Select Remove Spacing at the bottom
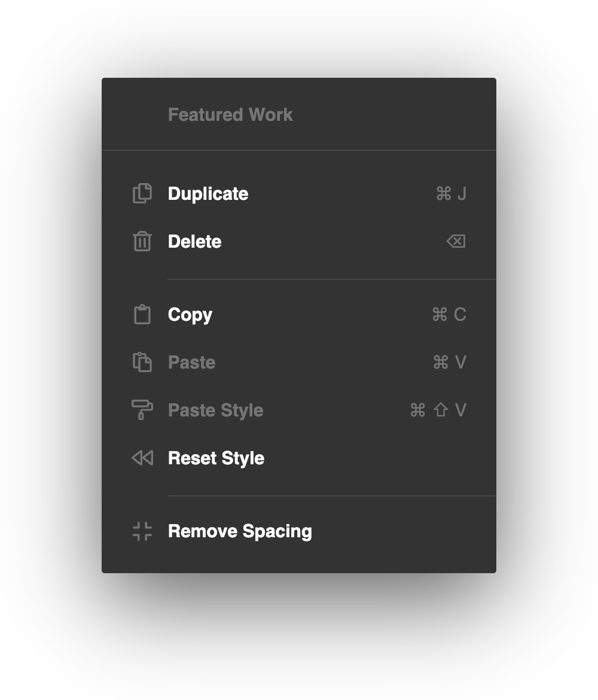The height and width of the screenshot is (700, 598). coord(240,531)
